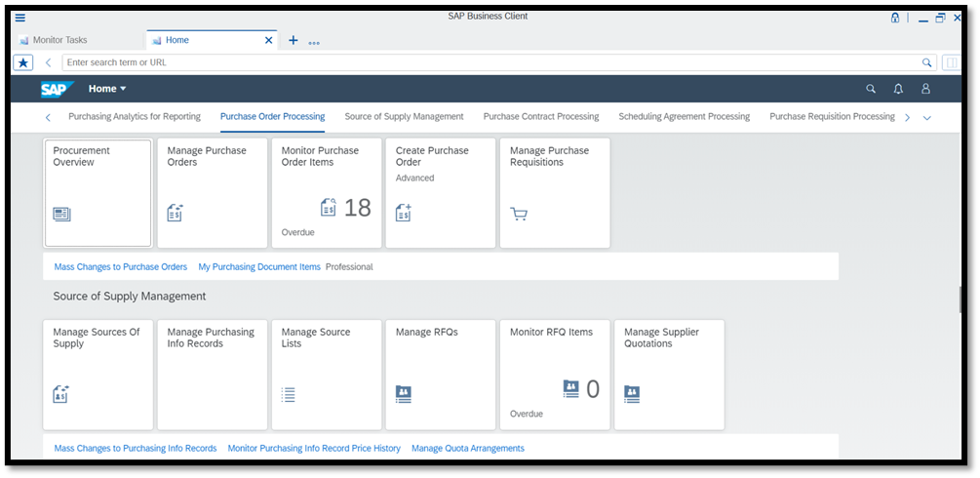Go back using browser back arrow
Viewport: 980px width, 478px height.
click(48, 62)
